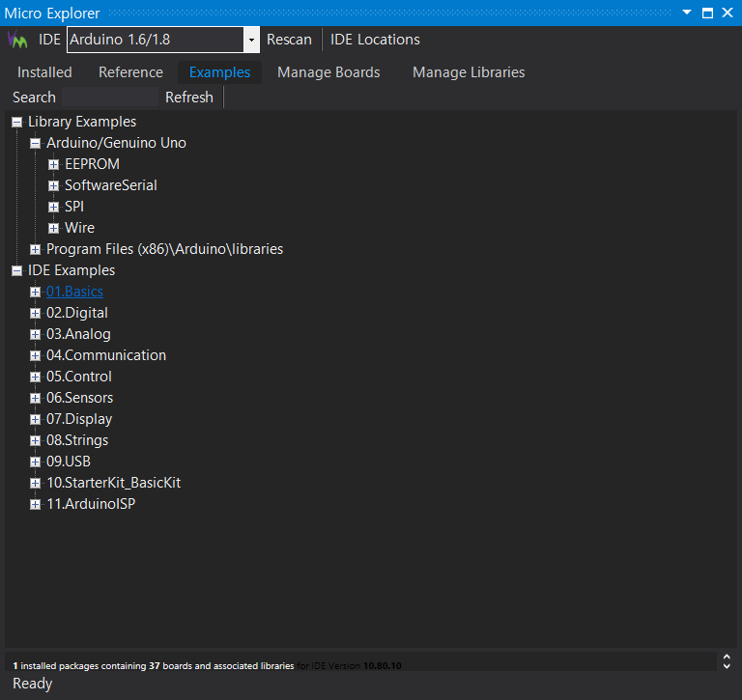Select the 05.Control tree item
Screen dimensions: 742x700
pos(79,377)
